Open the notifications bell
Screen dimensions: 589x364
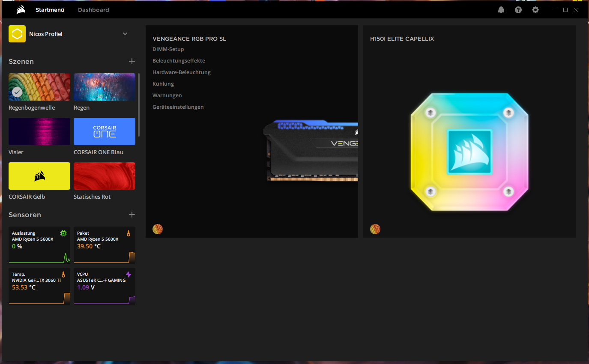tap(501, 10)
